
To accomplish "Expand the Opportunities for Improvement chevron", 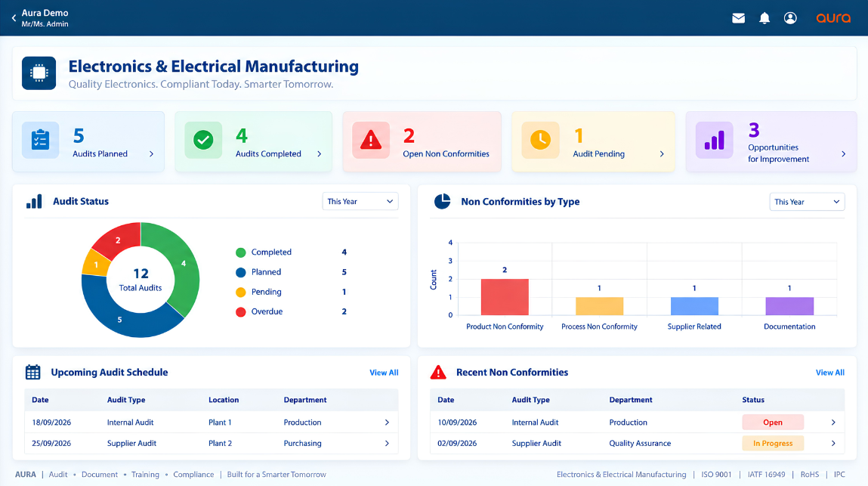I will tap(843, 154).
